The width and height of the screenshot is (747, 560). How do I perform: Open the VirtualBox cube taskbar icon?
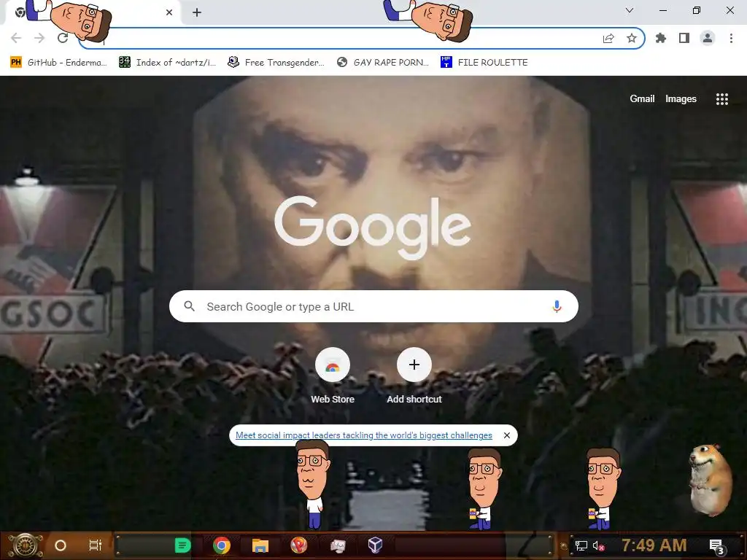pyautogui.click(x=376, y=545)
